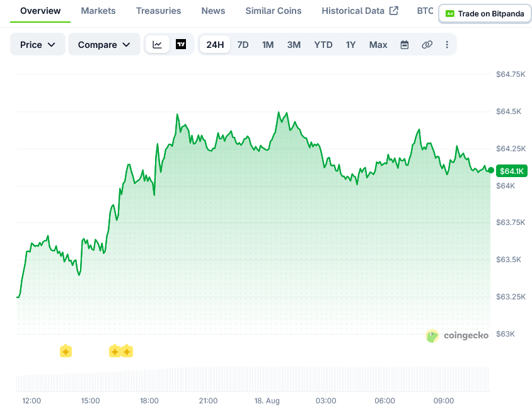Click the $64.5K axis label
Image resolution: width=532 pixels, height=409 pixels.
tap(509, 112)
